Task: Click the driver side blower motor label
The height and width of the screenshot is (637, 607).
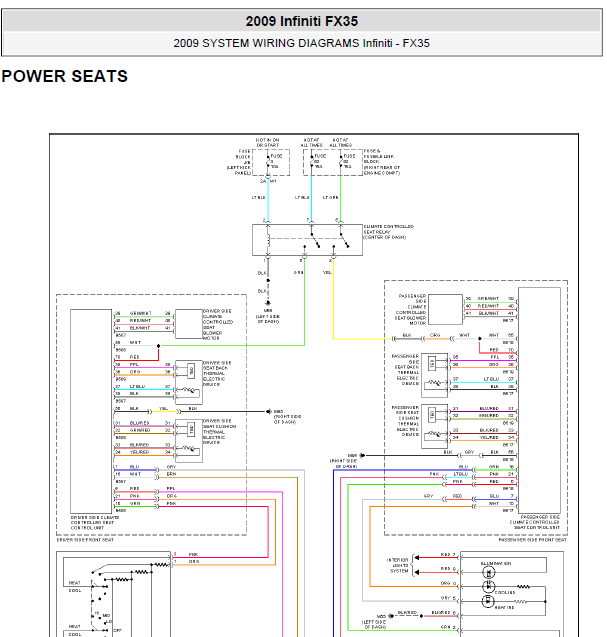Action: tap(218, 324)
